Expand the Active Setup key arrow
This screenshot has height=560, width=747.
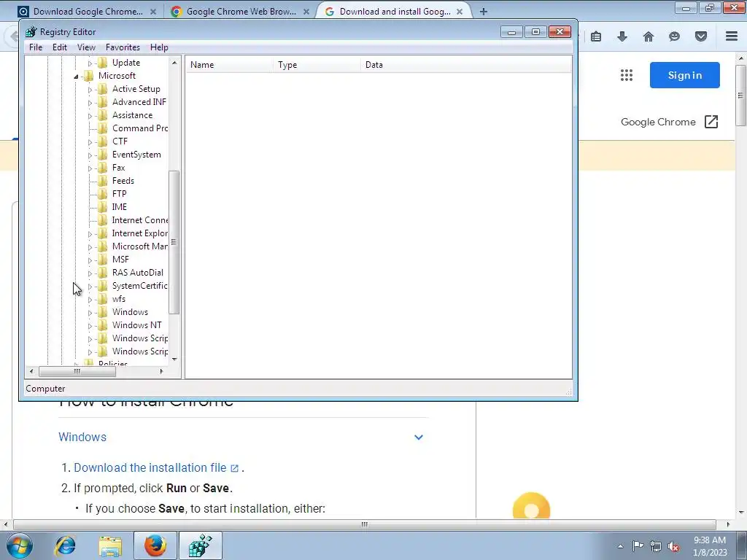click(90, 90)
